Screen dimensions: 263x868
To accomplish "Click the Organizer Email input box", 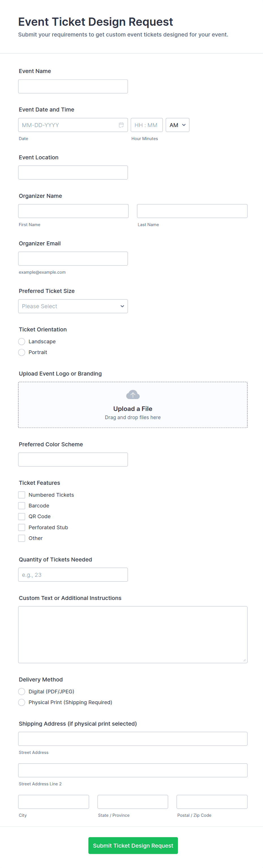I will pos(73,258).
